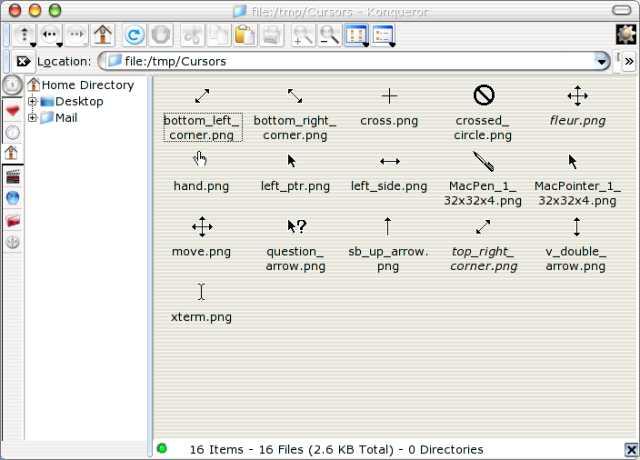Reload the current folder view
Viewport: 640px width, 460px height.
click(x=134, y=35)
